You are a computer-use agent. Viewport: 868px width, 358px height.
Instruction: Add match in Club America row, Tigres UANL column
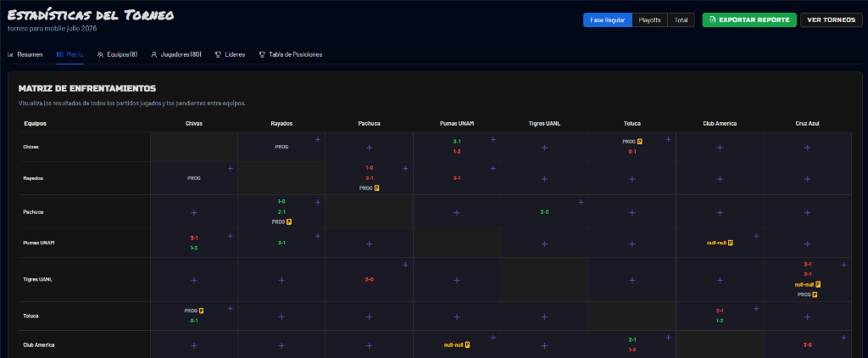[x=544, y=346]
